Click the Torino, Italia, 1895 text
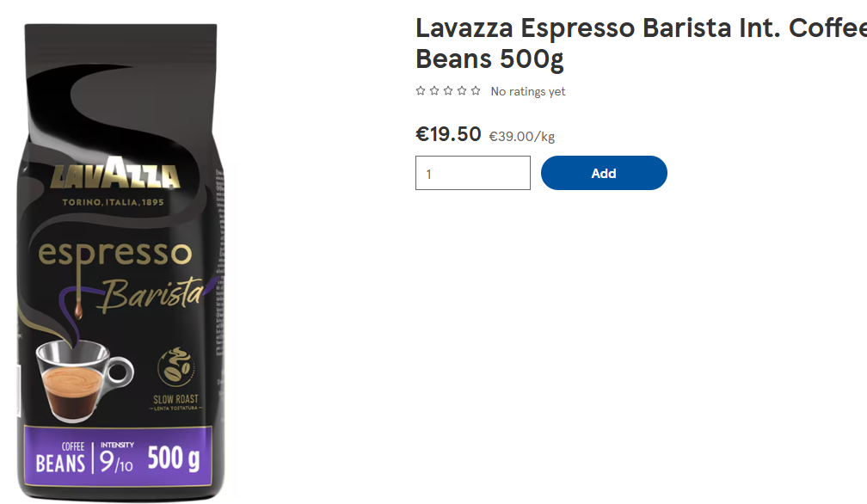This screenshot has height=504, width=867. (113, 202)
